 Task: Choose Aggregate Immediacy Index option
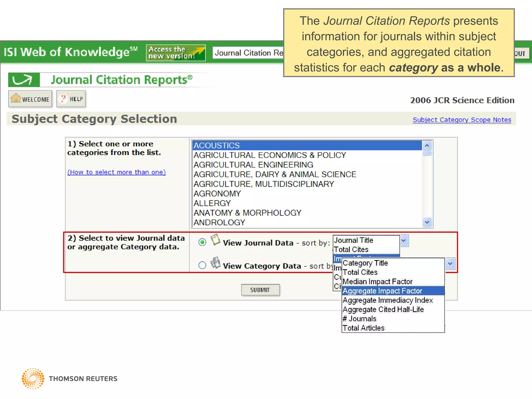pyautogui.click(x=393, y=300)
